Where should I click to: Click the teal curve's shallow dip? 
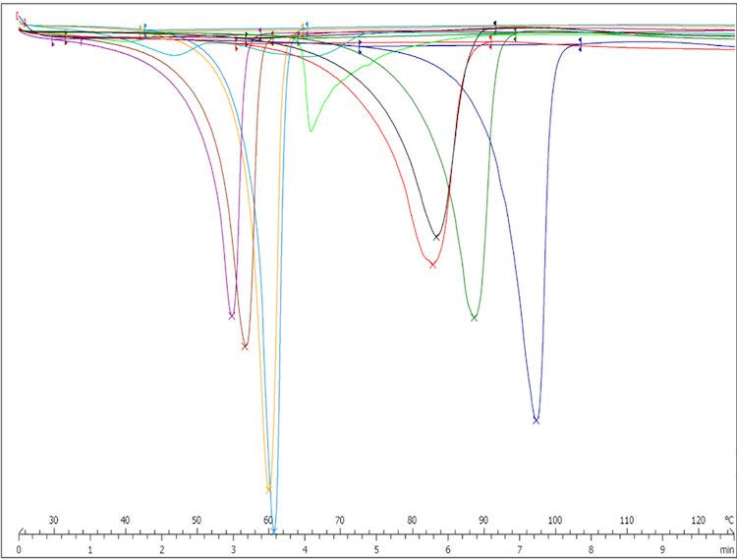click(x=176, y=54)
